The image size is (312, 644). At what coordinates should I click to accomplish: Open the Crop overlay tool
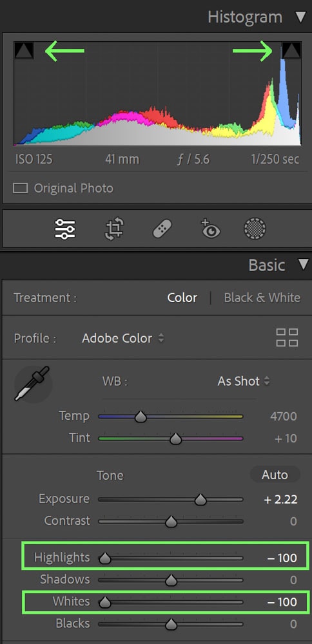(114, 229)
